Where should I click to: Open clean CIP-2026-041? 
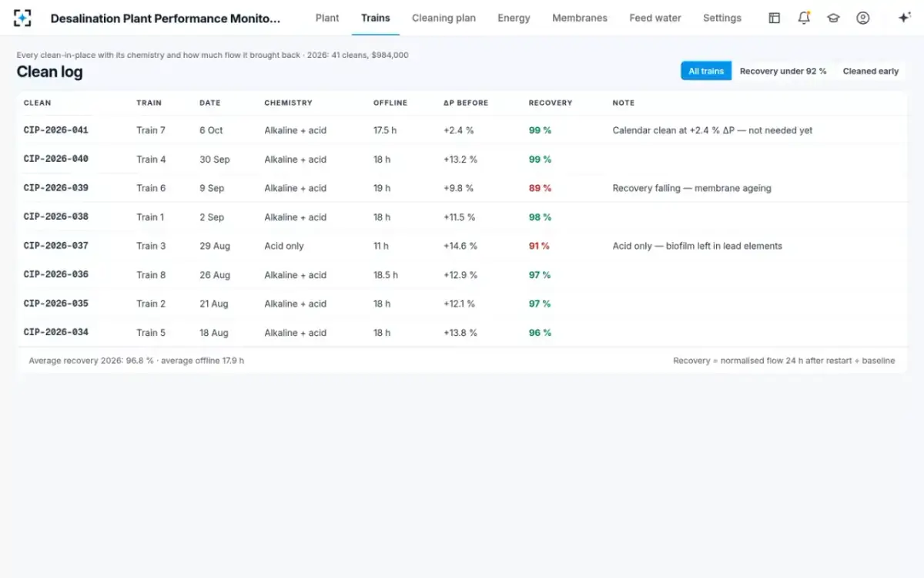[x=56, y=130]
